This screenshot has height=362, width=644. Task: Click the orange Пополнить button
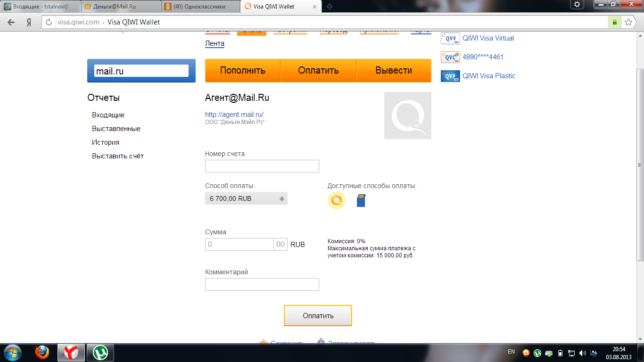tap(243, 71)
